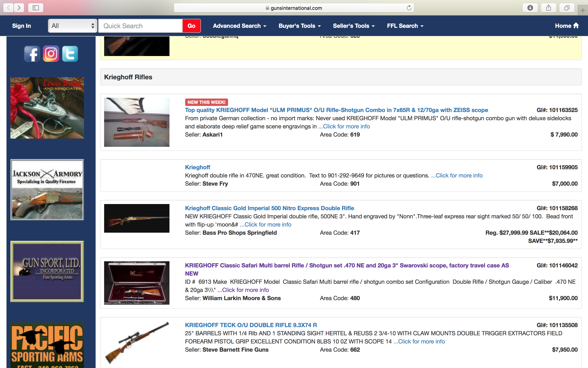Viewport: 588px width, 368px height.
Task: Click the Quick Search field
Action: coord(140,26)
